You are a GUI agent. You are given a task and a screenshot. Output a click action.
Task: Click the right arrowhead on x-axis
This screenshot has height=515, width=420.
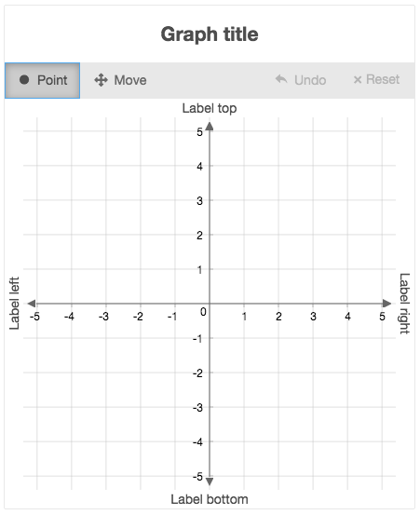[386, 304]
